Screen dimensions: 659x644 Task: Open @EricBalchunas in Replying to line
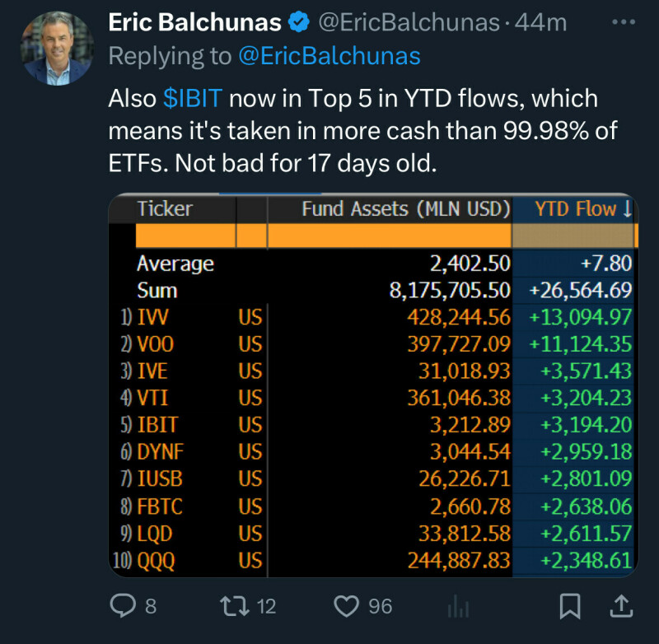329,56
